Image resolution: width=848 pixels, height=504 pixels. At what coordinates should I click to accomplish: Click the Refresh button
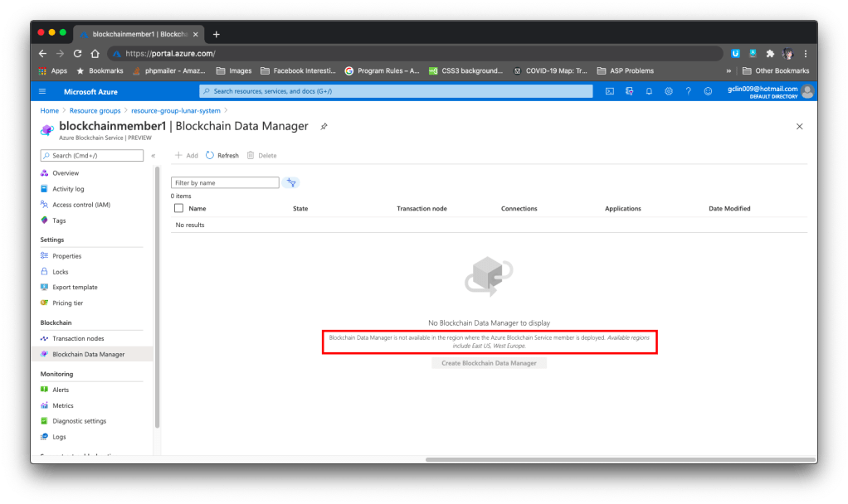[x=222, y=156]
